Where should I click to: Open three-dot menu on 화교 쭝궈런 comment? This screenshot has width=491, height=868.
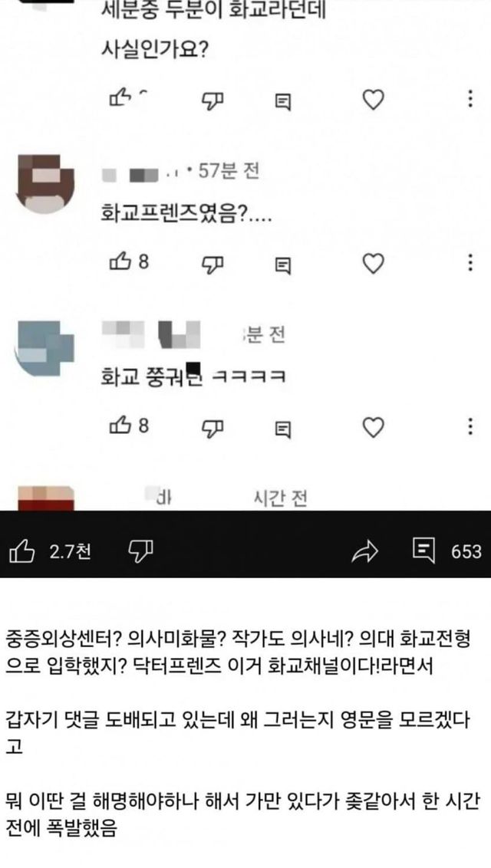(x=470, y=426)
